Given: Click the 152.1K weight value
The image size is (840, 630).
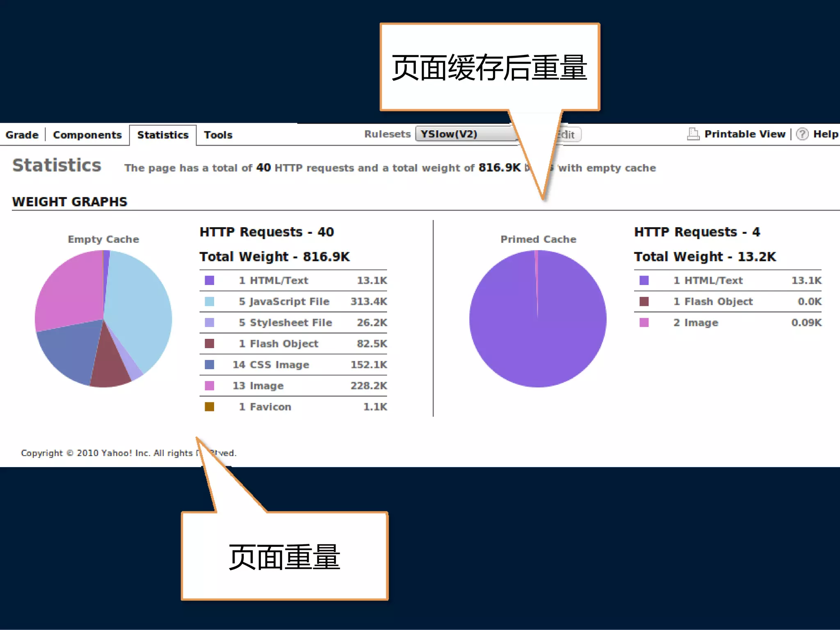Looking at the screenshot, I should [x=369, y=365].
